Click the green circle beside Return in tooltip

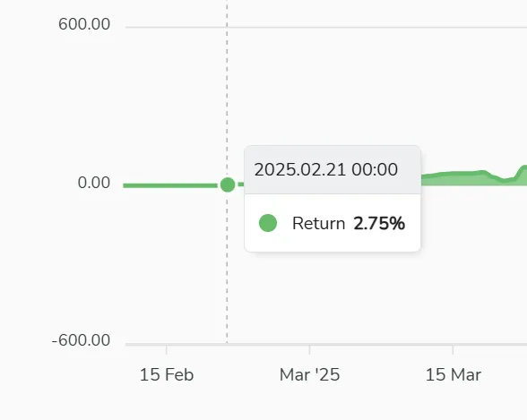(268, 223)
